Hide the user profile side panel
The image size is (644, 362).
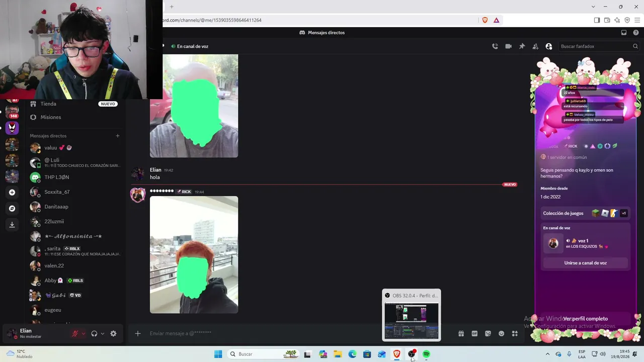click(x=549, y=46)
